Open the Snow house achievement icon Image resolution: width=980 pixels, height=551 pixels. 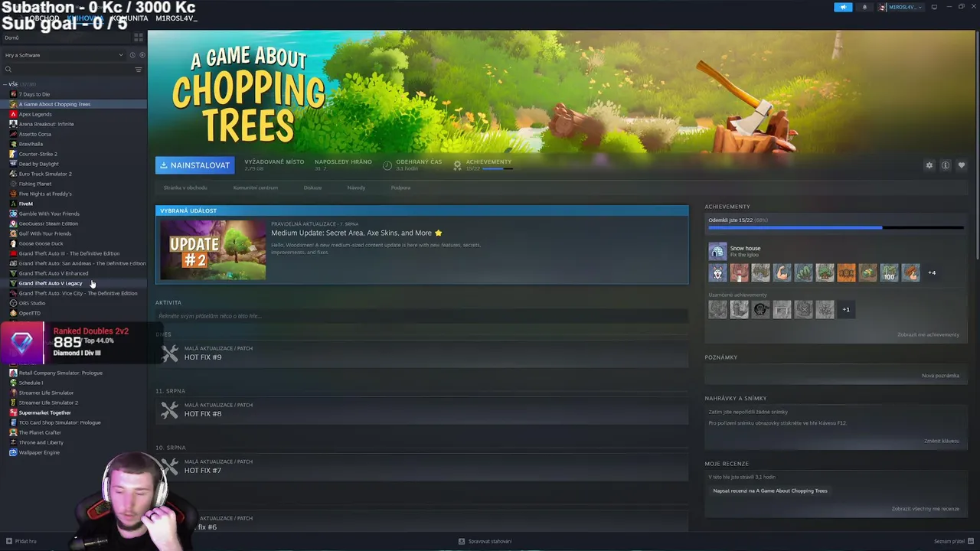pyautogui.click(x=717, y=251)
